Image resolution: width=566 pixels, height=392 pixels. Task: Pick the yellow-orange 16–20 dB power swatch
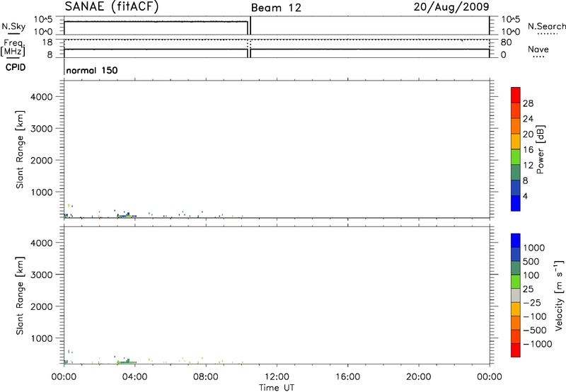pos(516,141)
